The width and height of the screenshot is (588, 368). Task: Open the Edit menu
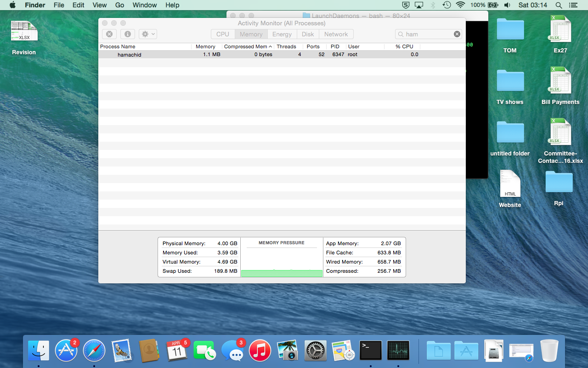click(x=79, y=5)
